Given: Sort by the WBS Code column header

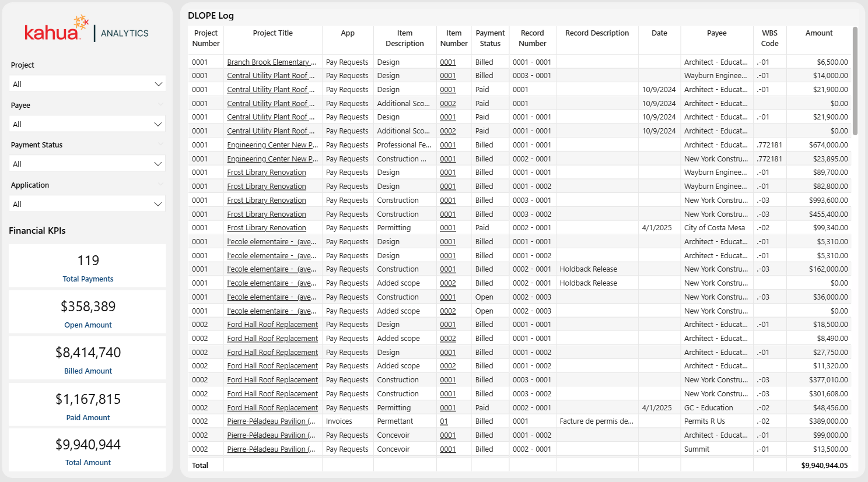Looking at the screenshot, I should click(769, 38).
